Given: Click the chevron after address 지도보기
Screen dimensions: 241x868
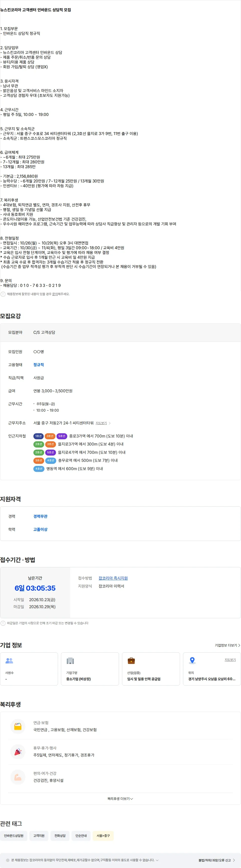Looking at the screenshot, I should [x=109, y=423].
